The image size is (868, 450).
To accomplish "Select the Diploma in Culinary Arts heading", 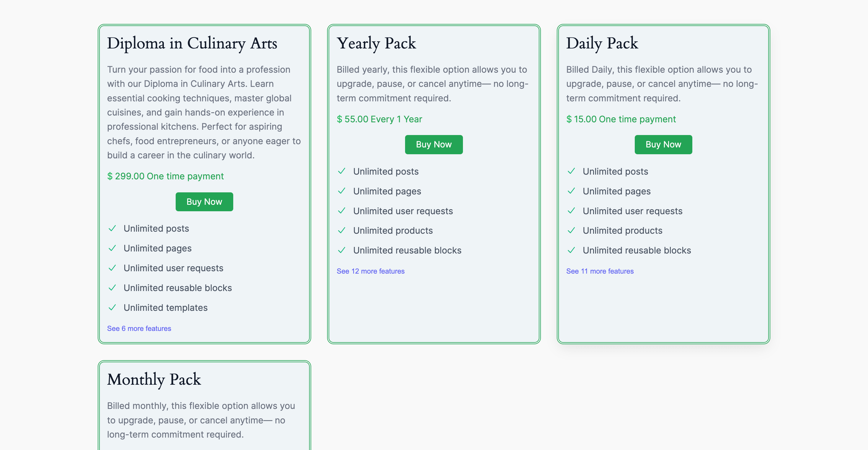I will point(192,43).
